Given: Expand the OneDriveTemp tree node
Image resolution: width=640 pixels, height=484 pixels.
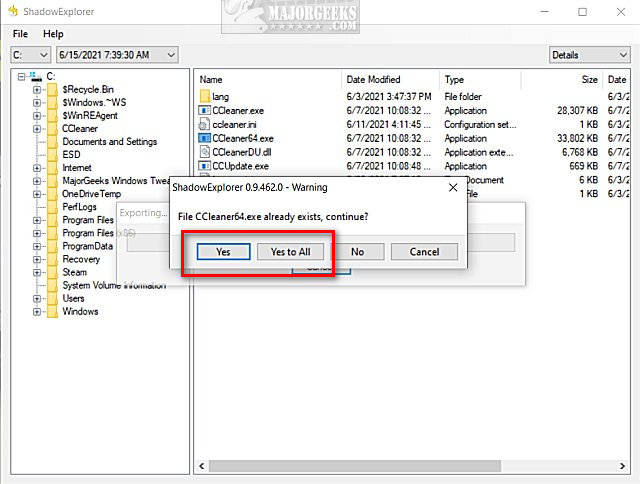Looking at the screenshot, I should pyautogui.click(x=37, y=194).
